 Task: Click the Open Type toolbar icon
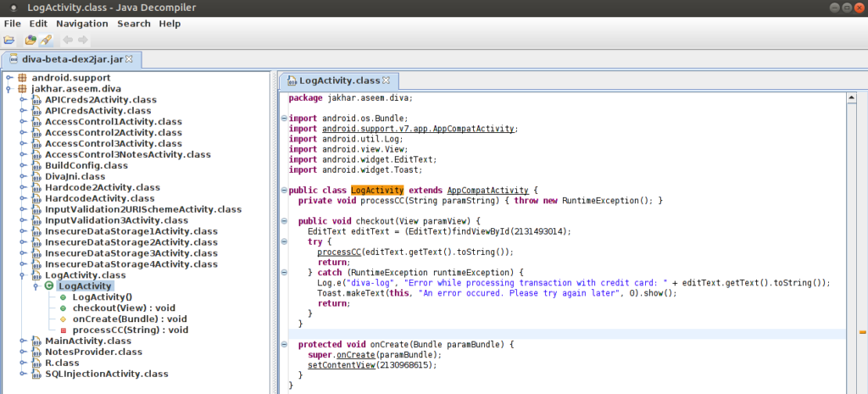point(31,40)
